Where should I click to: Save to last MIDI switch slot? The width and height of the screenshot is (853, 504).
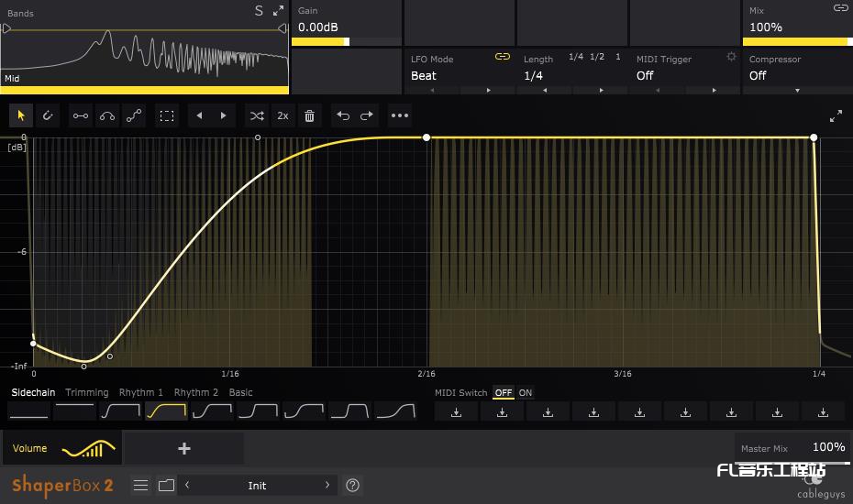823,412
